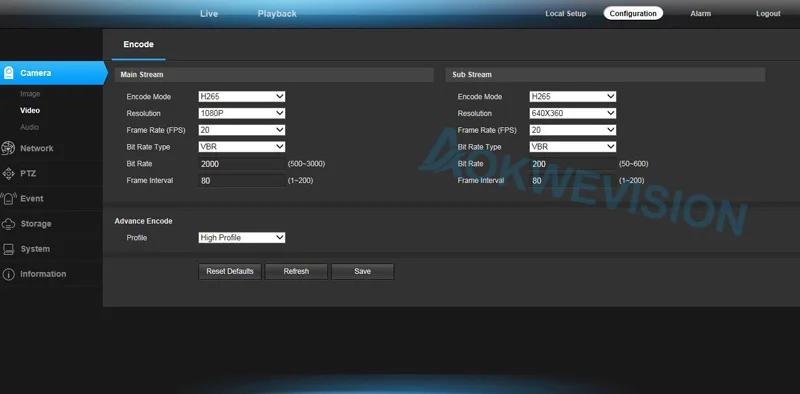Click the Storage cloud icon

(x=8, y=224)
